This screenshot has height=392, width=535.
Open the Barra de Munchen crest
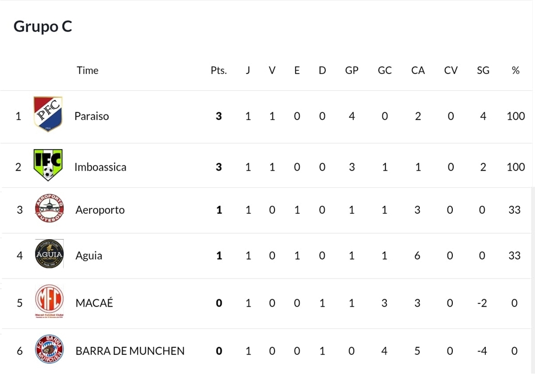[x=50, y=349]
